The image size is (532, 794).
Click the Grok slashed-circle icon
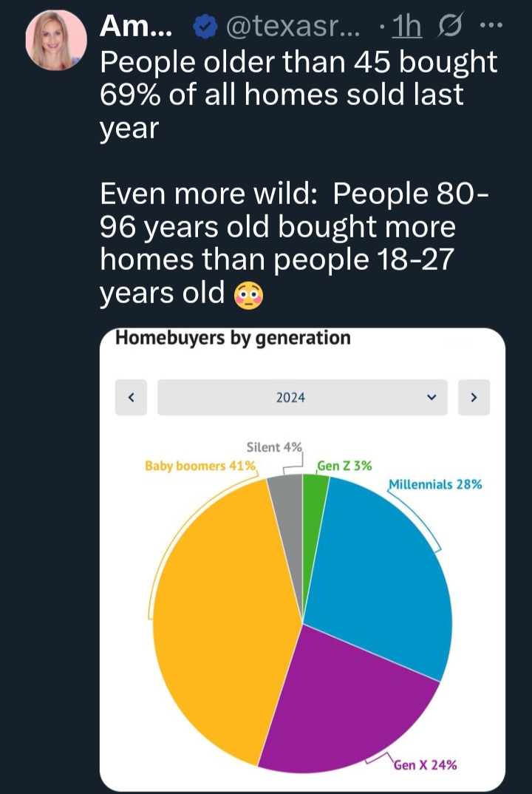pyautogui.click(x=451, y=27)
